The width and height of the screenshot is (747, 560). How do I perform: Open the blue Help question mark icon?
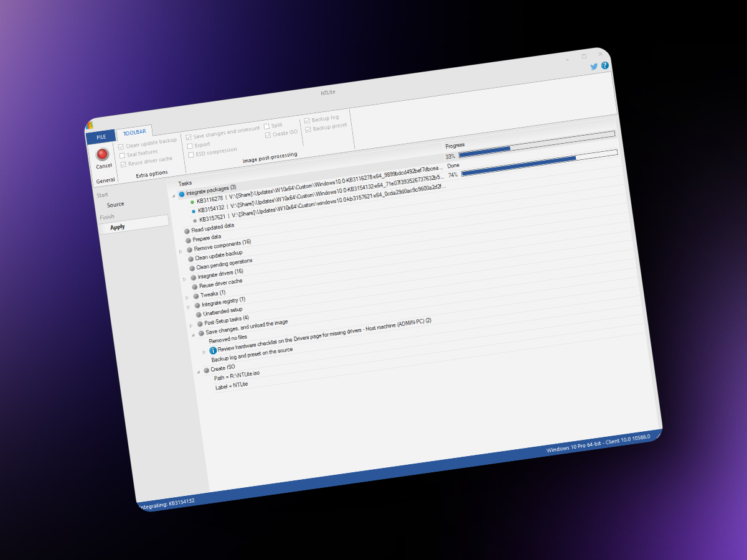click(604, 65)
